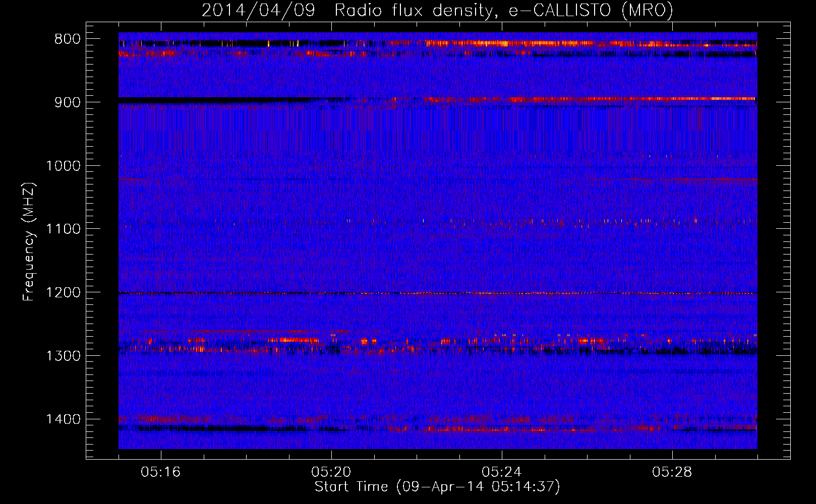Click the 1400 frequency tick label
This screenshot has height=504, width=816.
[64, 419]
